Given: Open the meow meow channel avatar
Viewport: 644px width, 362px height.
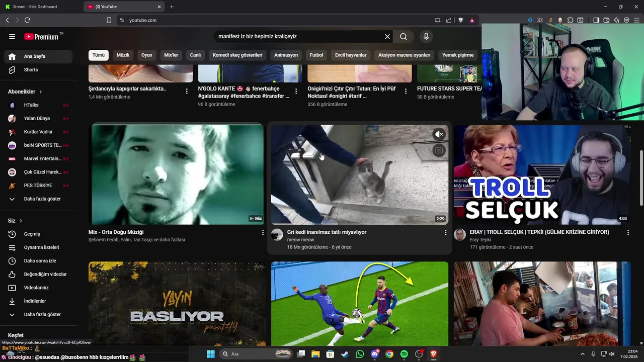Looking at the screenshot, I should coord(277,235).
